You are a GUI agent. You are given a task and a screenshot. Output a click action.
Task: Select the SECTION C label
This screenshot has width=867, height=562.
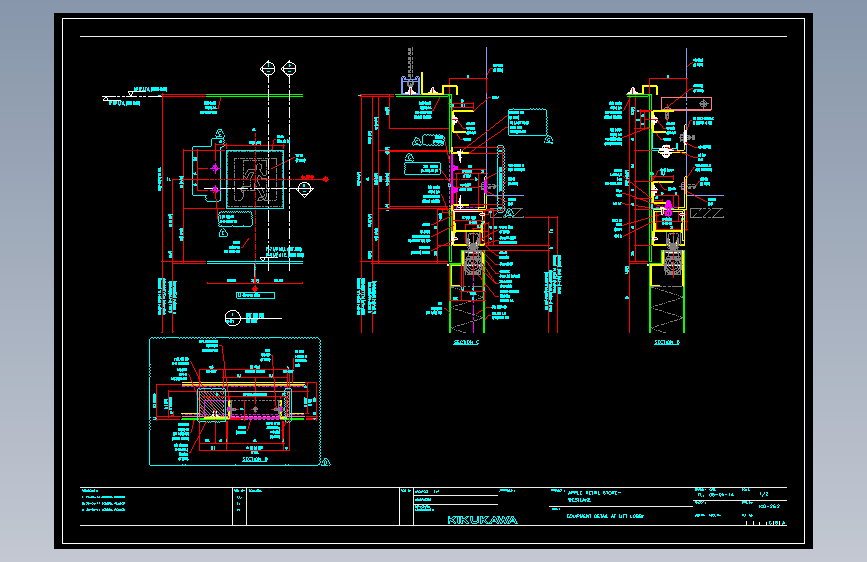466,342
